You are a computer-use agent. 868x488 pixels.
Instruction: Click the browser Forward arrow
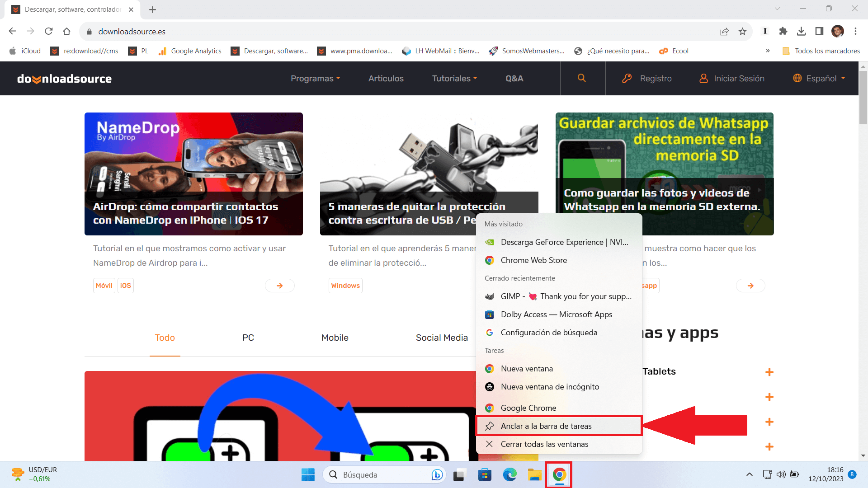[x=30, y=31]
